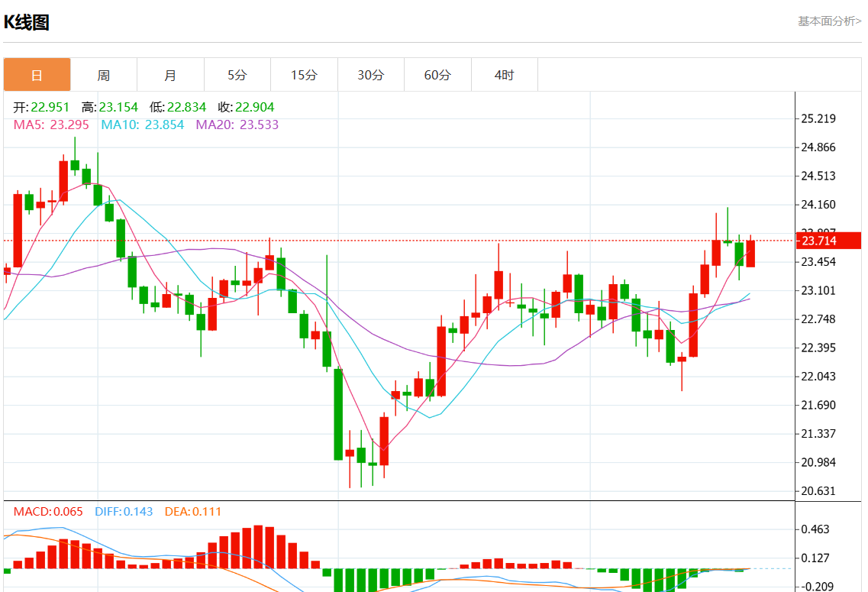Click the MACD: 0.065 label

[48, 512]
